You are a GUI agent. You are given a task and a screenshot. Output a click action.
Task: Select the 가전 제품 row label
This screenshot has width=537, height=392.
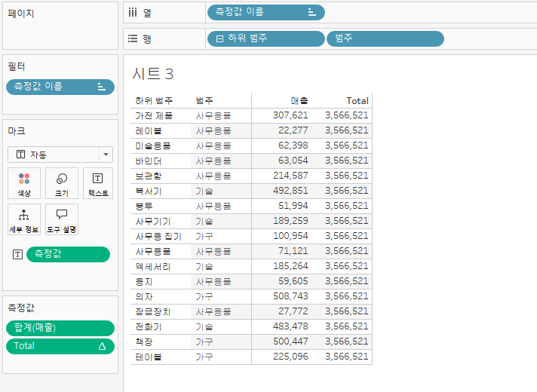(x=154, y=116)
